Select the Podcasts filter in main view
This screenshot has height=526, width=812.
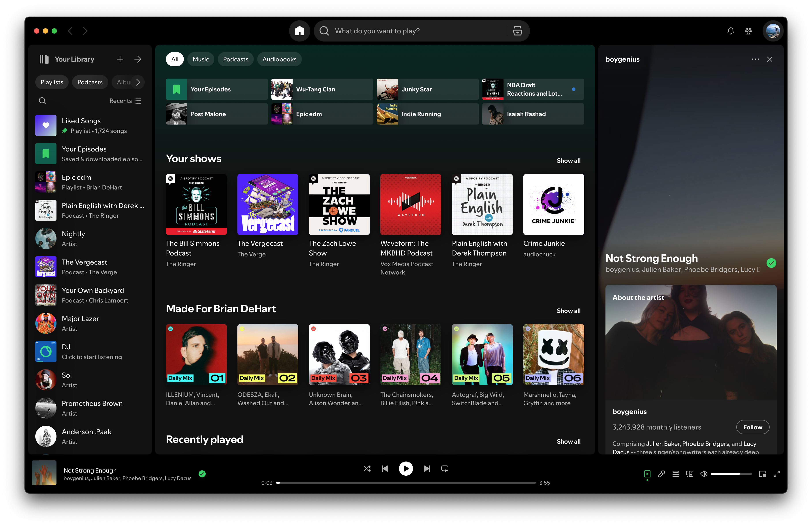click(x=235, y=59)
